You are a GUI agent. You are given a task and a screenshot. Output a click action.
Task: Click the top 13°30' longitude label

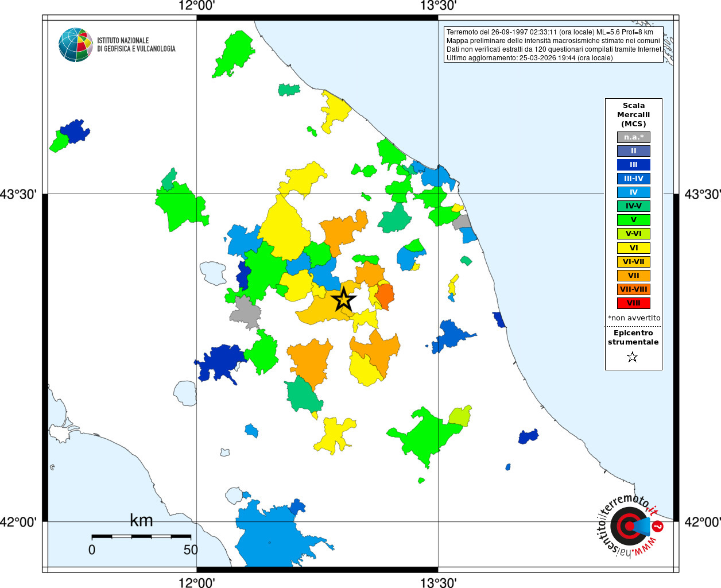click(439, 6)
